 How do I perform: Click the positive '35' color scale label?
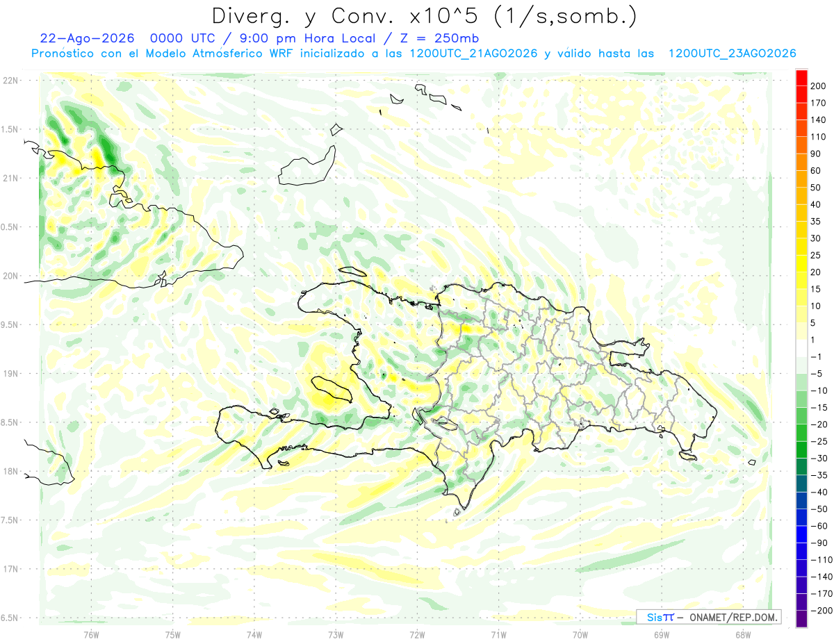(817, 222)
